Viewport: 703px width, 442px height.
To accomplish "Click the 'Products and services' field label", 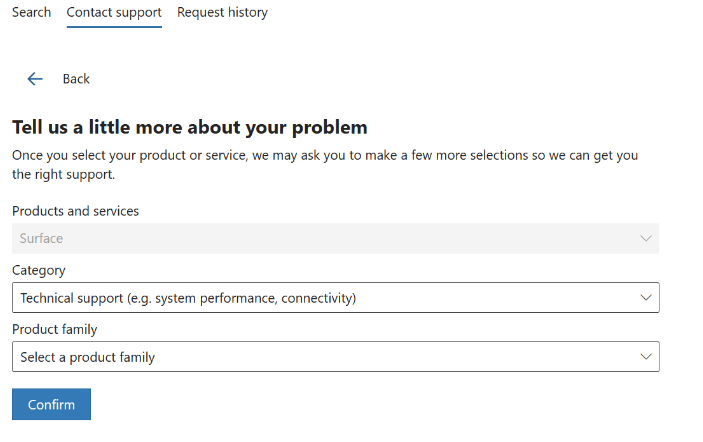I will (76, 211).
